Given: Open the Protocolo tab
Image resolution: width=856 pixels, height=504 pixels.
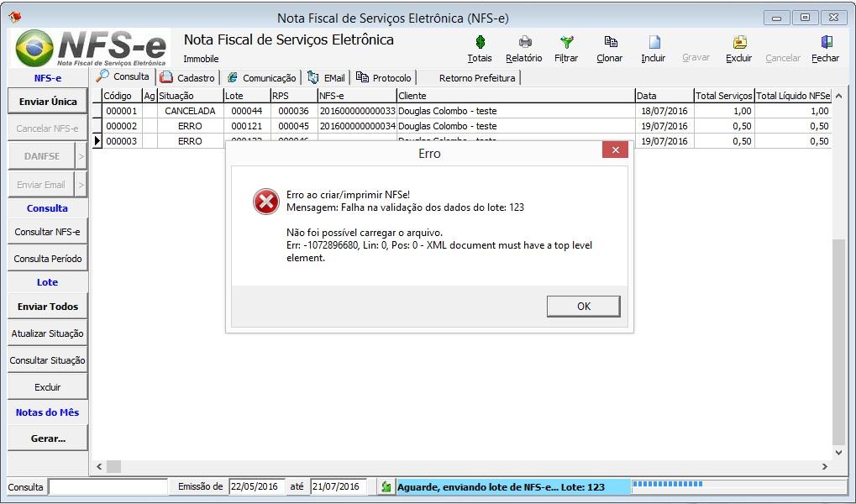Looking at the screenshot, I should coord(385,78).
